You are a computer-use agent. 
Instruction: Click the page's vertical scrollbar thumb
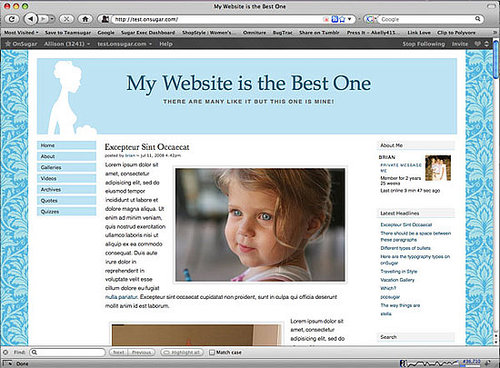pyautogui.click(x=496, y=59)
